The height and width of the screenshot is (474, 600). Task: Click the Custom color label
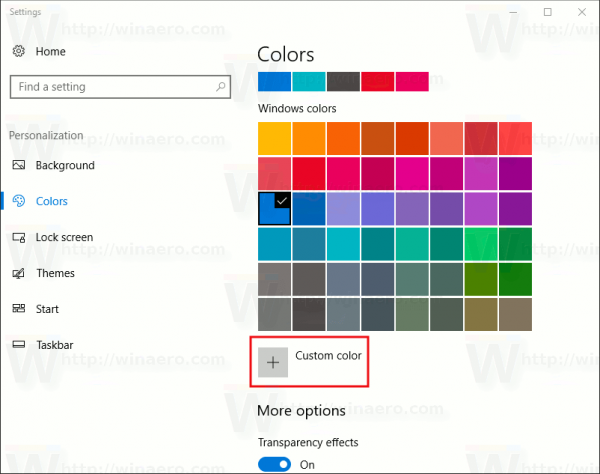[328, 355]
